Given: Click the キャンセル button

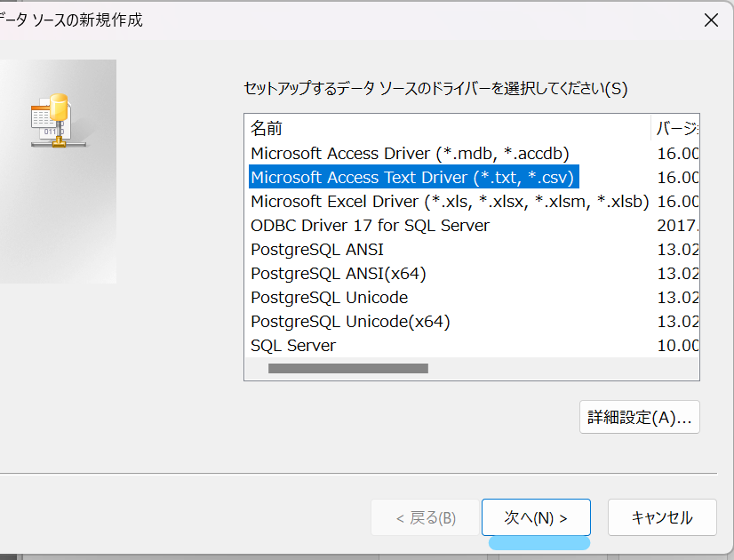Looking at the screenshot, I should point(662,517).
